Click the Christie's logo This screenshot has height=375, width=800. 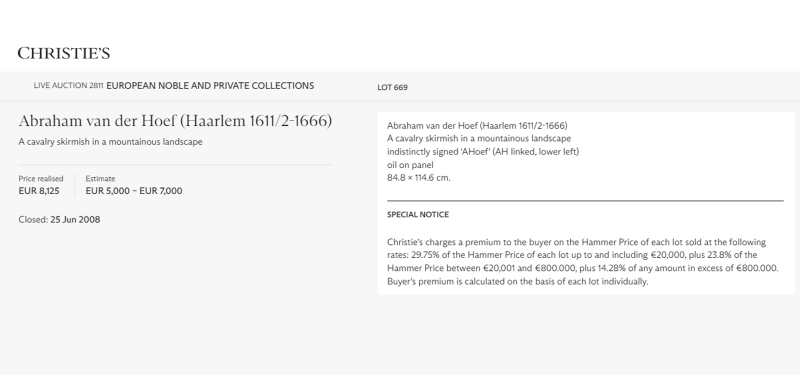[64, 53]
